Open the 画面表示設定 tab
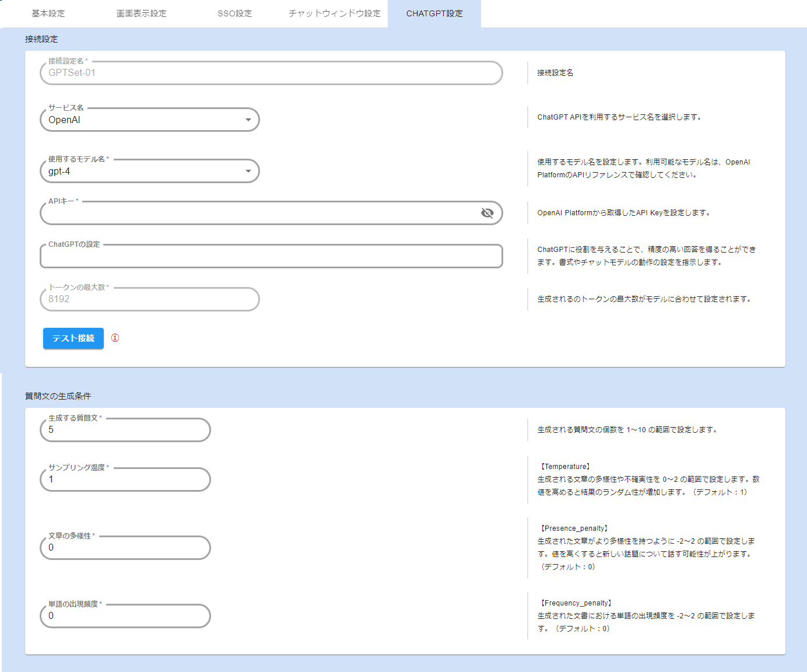807x672 pixels. click(x=141, y=13)
